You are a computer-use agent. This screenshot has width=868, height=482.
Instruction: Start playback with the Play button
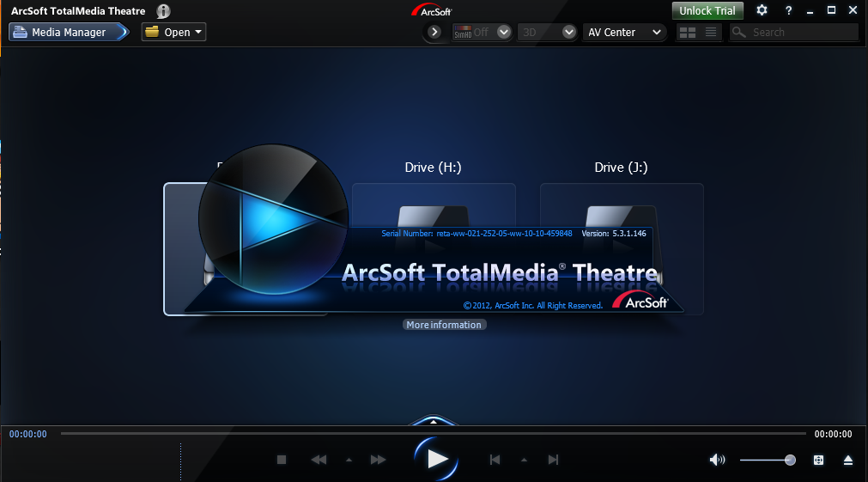coord(436,459)
